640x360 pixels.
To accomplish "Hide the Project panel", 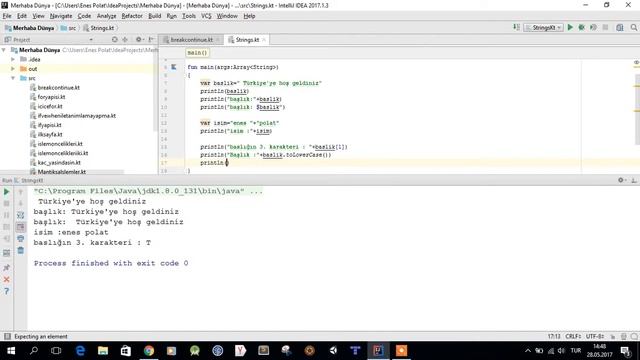I will (151, 40).
